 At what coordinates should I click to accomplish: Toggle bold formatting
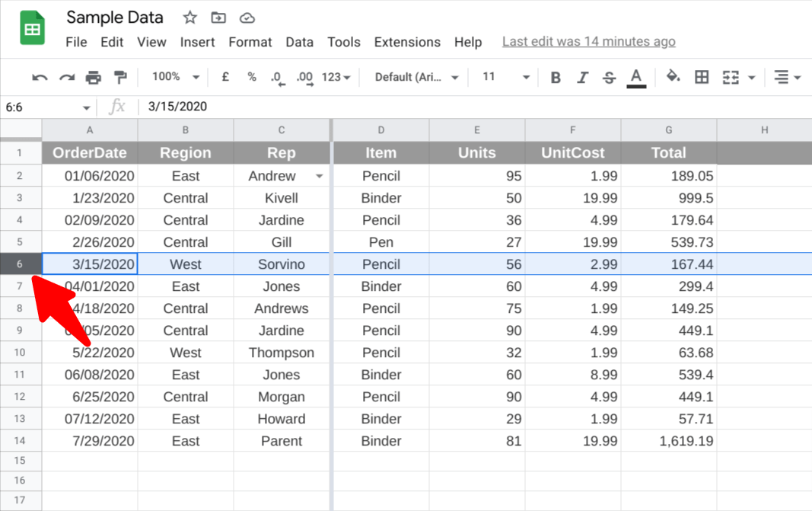555,77
